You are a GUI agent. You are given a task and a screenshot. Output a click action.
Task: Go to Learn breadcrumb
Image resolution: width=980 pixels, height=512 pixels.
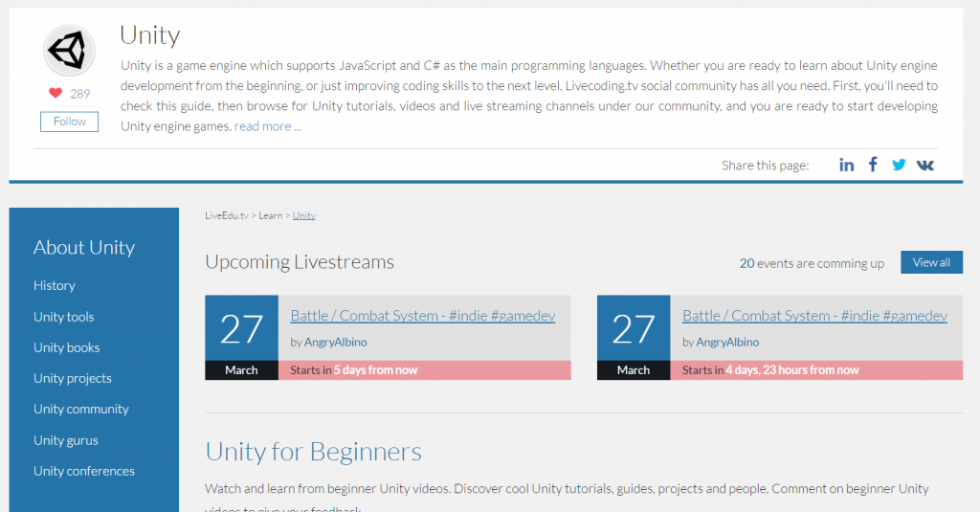pos(271,215)
